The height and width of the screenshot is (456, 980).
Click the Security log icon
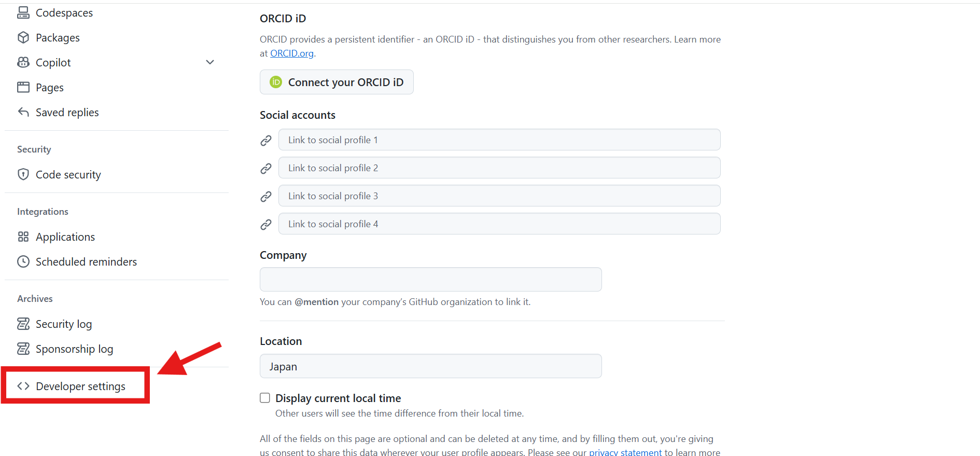coord(23,324)
